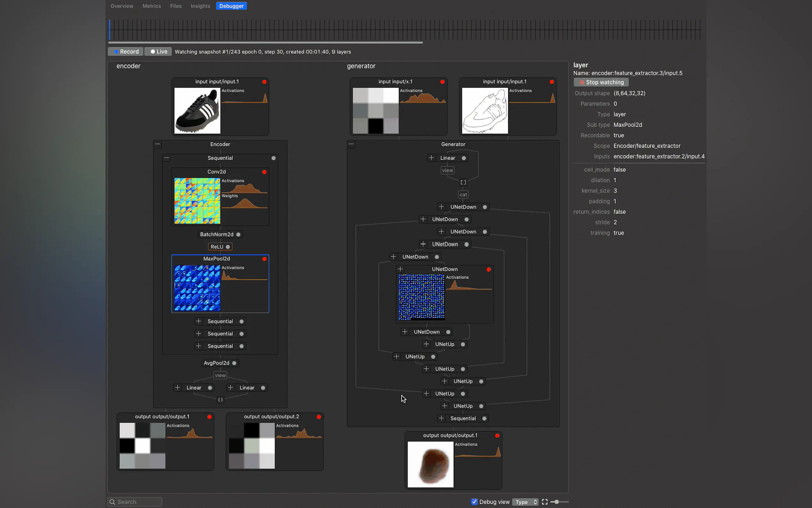The image size is (812, 508).
Task: Click the red watch dot on Conv2d
Action: pyautogui.click(x=264, y=172)
